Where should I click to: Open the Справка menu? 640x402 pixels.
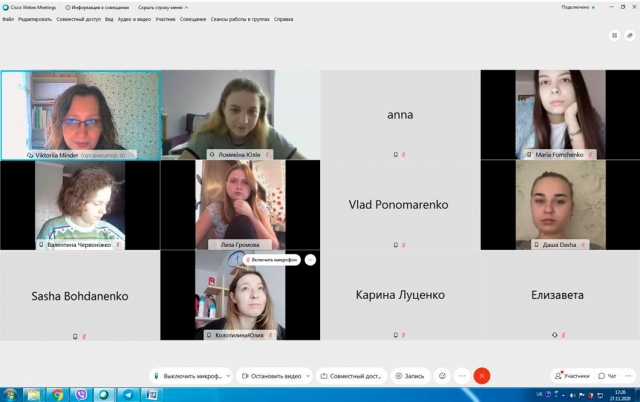coord(283,19)
